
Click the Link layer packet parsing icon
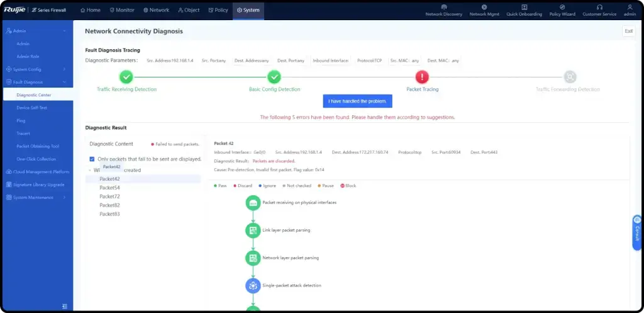253,230
